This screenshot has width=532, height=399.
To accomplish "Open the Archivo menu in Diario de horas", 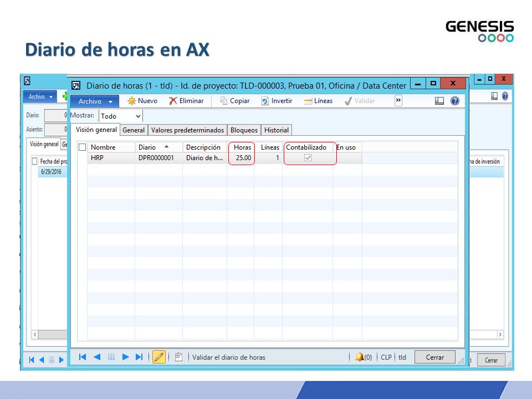I will pyautogui.click(x=95, y=101).
